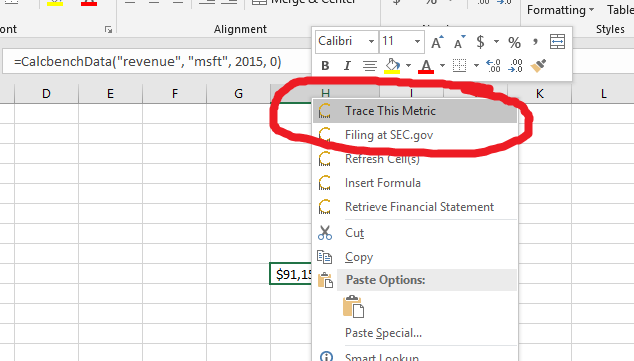
Task: Click Smart Lookup info icon
Action: tap(326, 357)
